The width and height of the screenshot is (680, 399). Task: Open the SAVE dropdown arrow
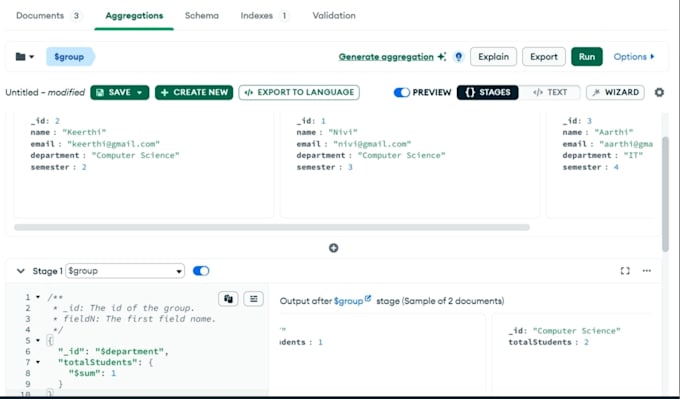pyautogui.click(x=140, y=92)
